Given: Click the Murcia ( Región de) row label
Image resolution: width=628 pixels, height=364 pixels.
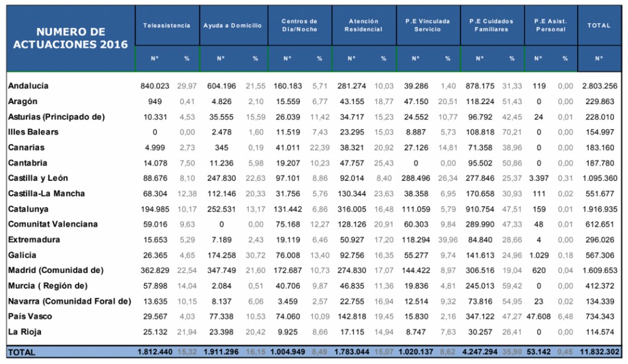Looking at the screenshot, I should (48, 286).
